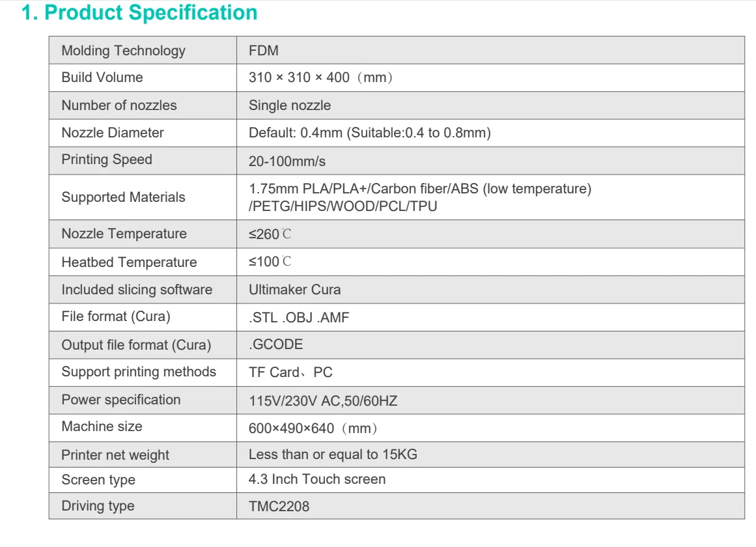Click the Support printing methods label

[139, 372]
